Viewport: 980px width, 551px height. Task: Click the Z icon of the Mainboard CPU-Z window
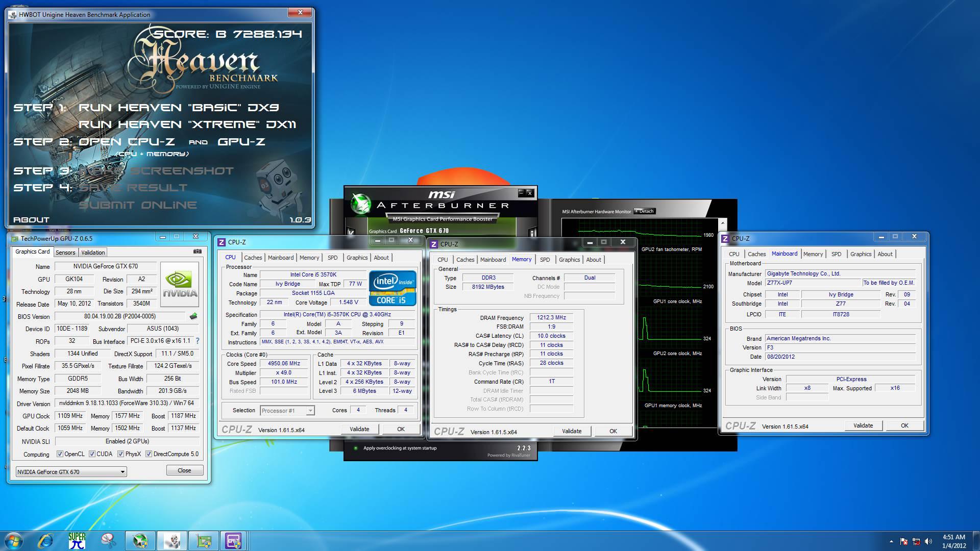[725, 238]
